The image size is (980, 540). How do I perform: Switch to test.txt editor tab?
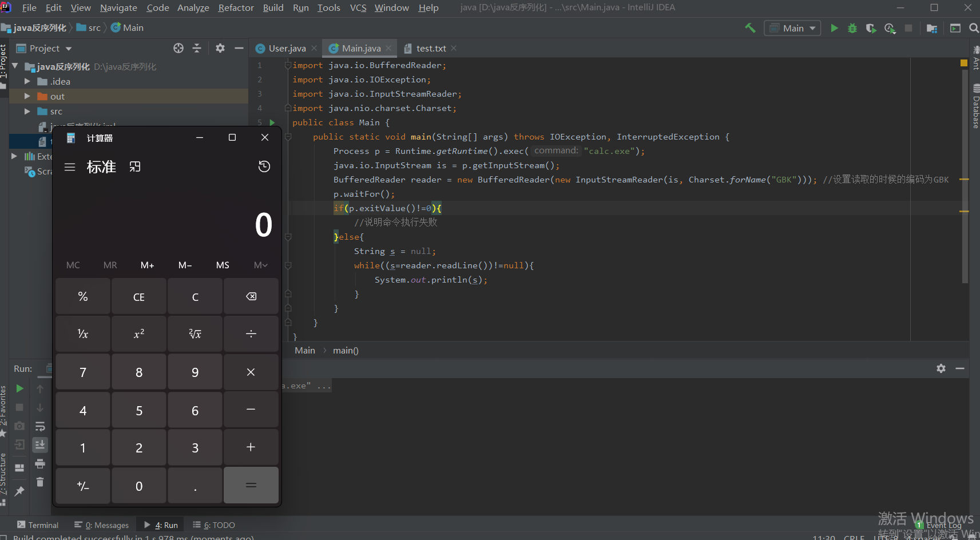tap(431, 48)
